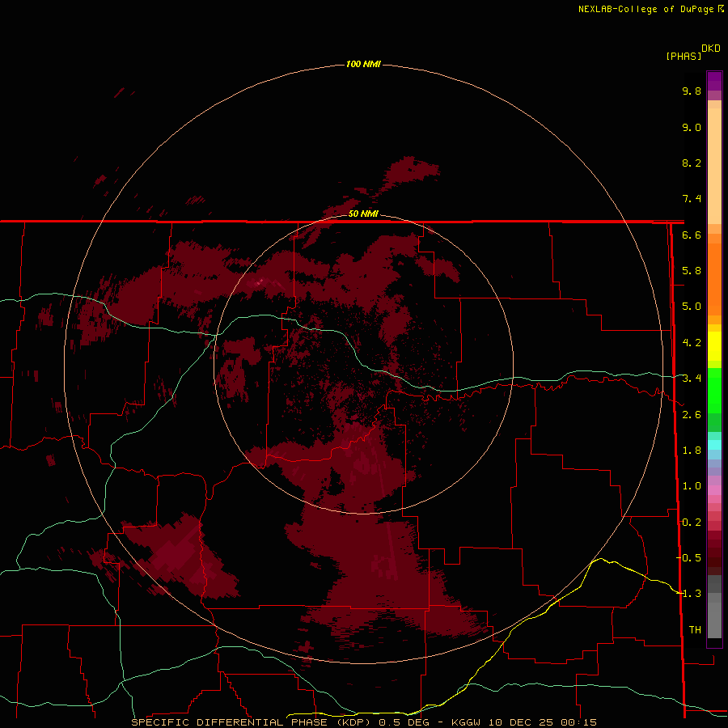
Task: Click the 4.2 value on color scale
Action: tap(692, 342)
